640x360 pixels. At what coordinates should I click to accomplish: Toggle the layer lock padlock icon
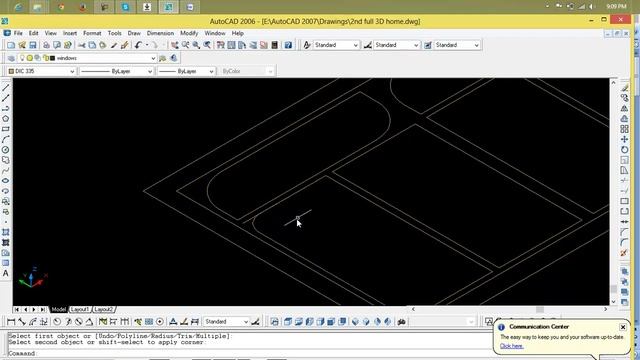click(45, 58)
